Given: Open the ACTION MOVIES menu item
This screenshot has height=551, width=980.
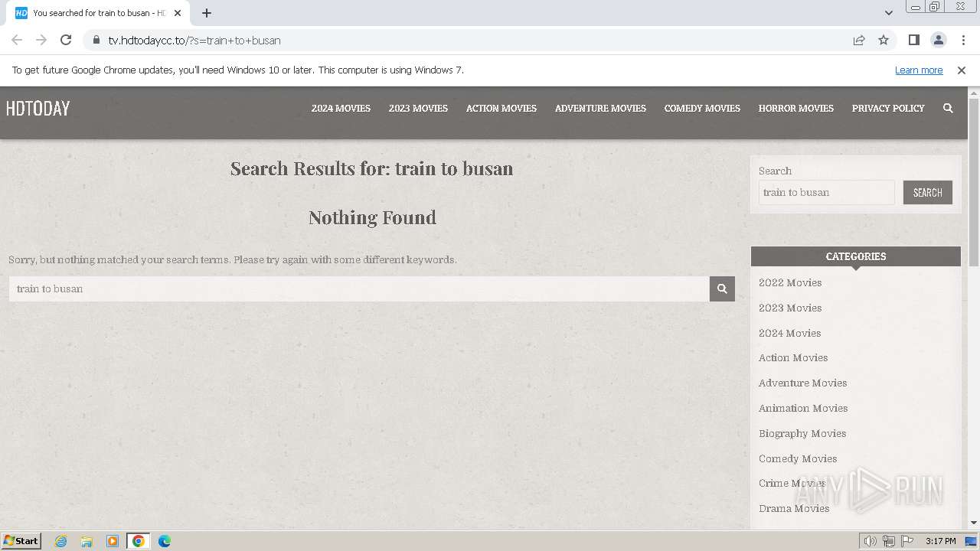Looking at the screenshot, I should coord(501,108).
